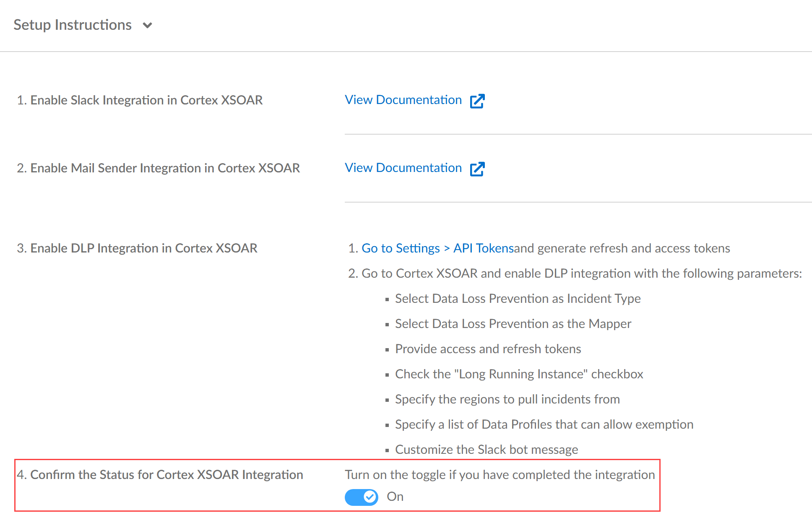
Task: Click Specify the regions bullet text
Action: tap(507, 399)
